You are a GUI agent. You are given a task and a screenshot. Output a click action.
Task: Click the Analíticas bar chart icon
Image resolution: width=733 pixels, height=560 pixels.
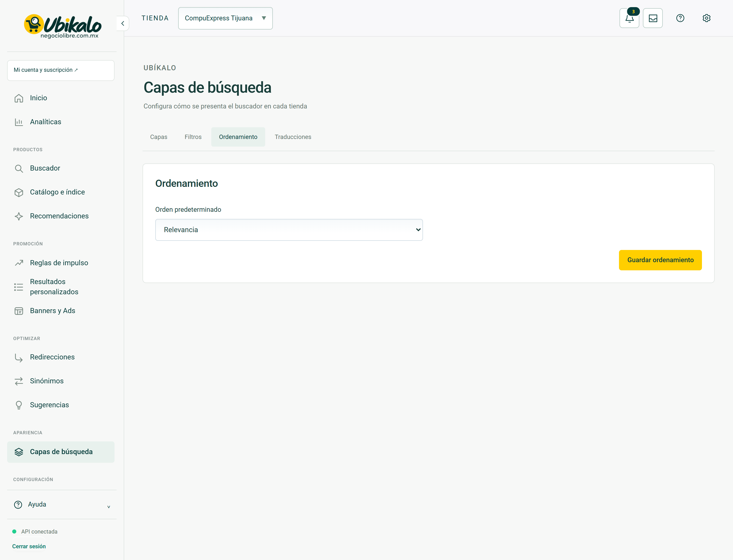tap(19, 122)
